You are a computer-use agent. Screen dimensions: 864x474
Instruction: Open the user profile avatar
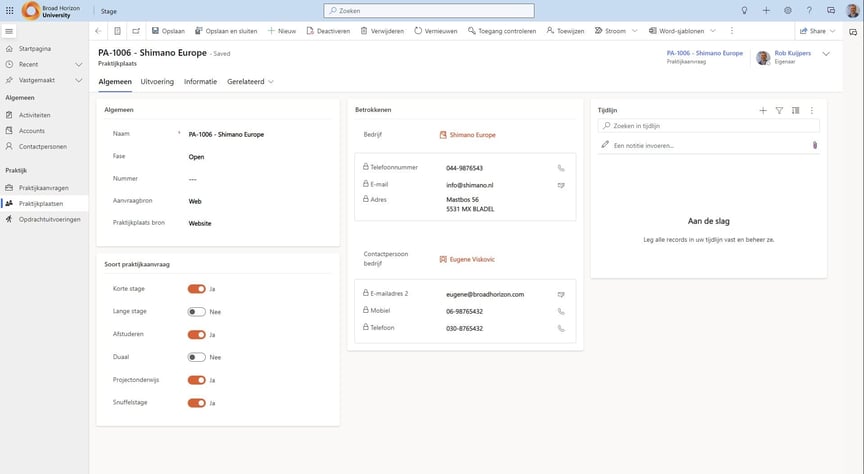852,10
